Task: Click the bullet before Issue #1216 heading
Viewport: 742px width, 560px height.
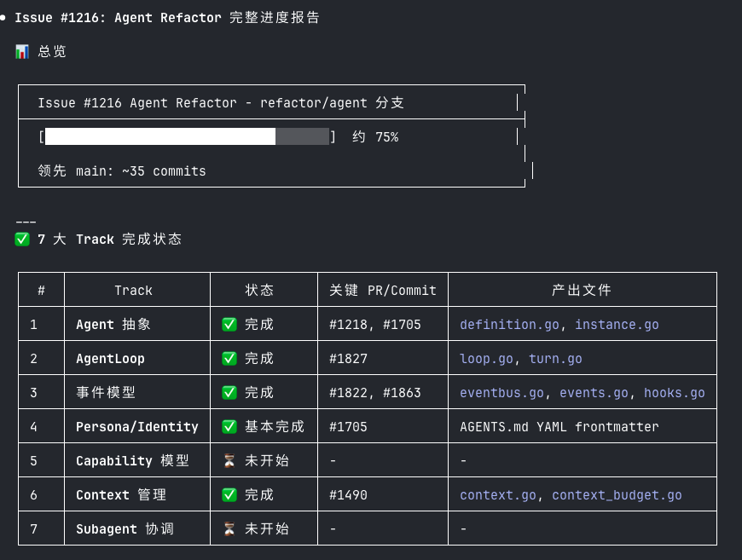Action: click(4, 18)
